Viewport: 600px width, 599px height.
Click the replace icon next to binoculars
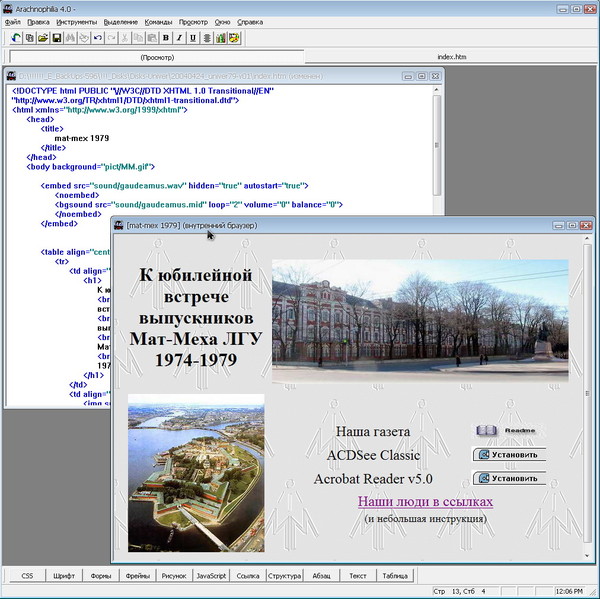[x=84, y=38]
